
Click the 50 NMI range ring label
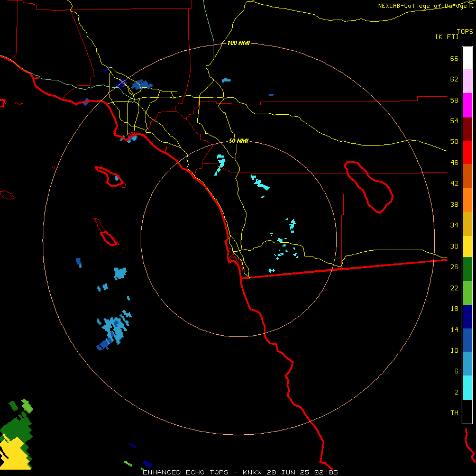[239, 141]
